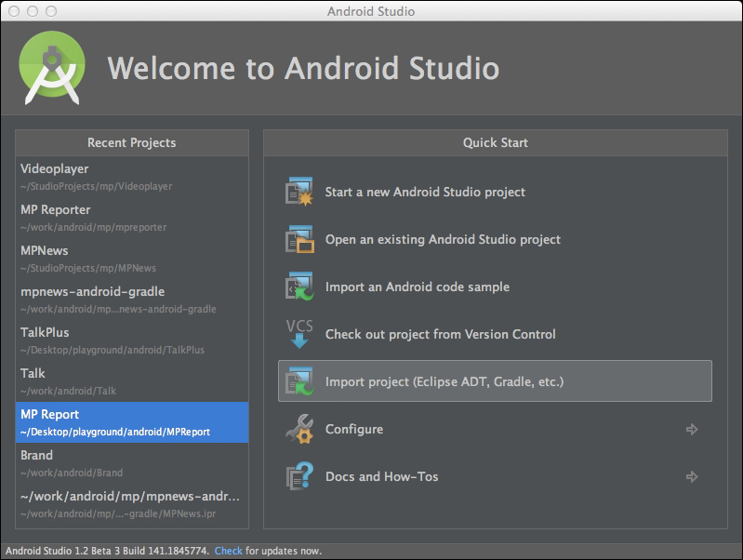The image size is (743, 560).
Task: Click the ~/Desktop/playground/android/MPReport path
Action: tap(115, 432)
